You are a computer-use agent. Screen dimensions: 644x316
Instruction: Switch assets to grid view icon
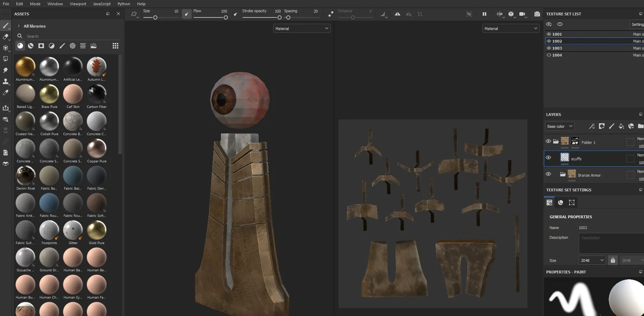116,46
